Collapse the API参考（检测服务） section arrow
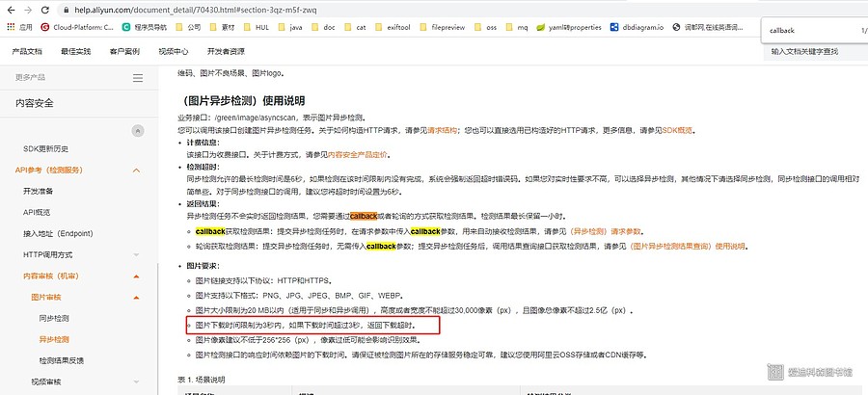868x395 pixels. [x=137, y=171]
